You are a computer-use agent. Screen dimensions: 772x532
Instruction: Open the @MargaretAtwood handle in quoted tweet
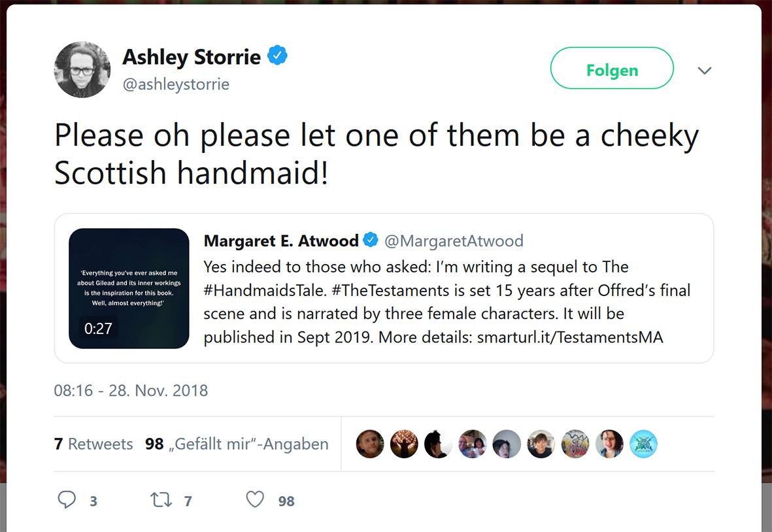454,241
